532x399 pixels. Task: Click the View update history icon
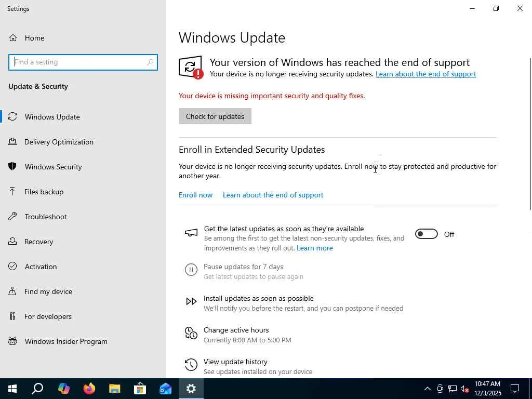pyautogui.click(x=191, y=365)
